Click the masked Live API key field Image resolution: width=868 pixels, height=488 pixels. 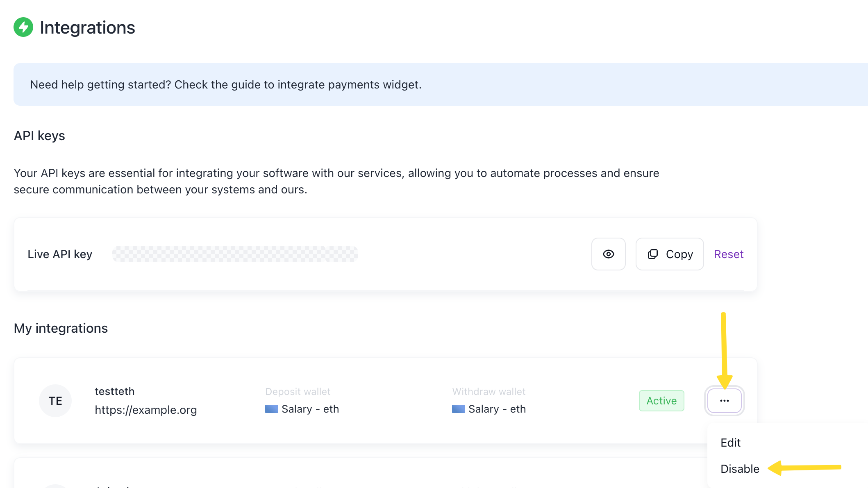tap(235, 254)
